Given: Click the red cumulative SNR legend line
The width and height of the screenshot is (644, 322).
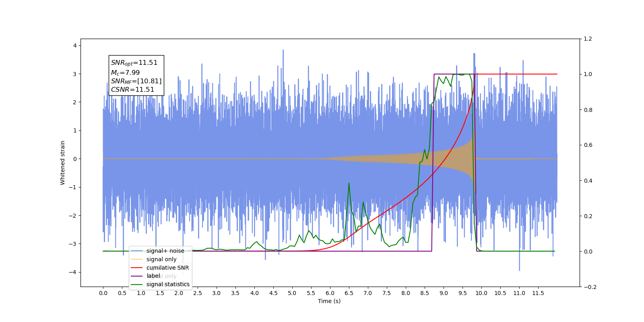Looking at the screenshot, I should point(137,268).
